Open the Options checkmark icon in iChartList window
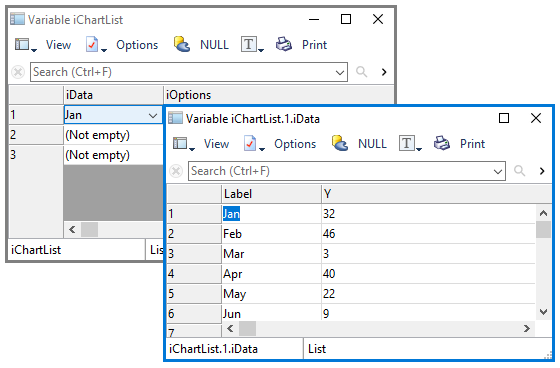 click(x=96, y=45)
